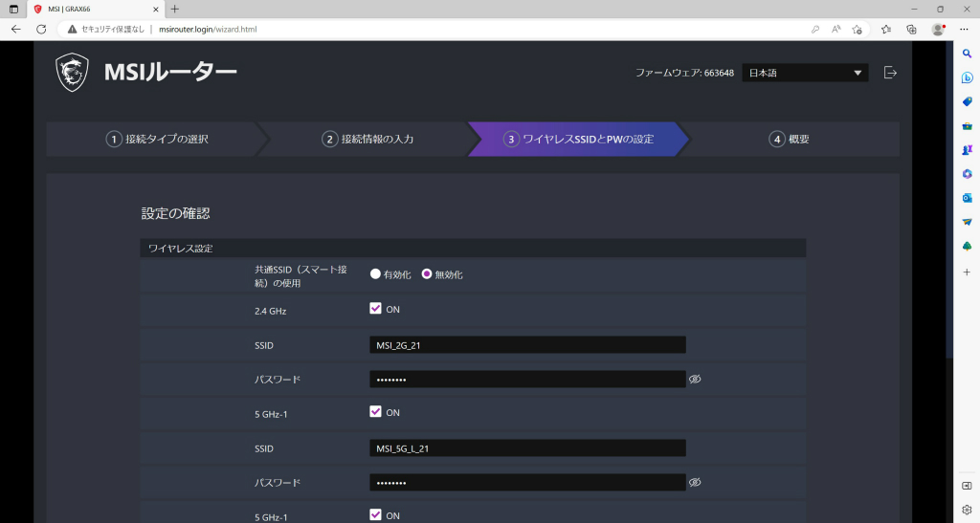Image resolution: width=980 pixels, height=523 pixels.
Task: Add this page to favorites with the star-plus icon
Action: [857, 30]
